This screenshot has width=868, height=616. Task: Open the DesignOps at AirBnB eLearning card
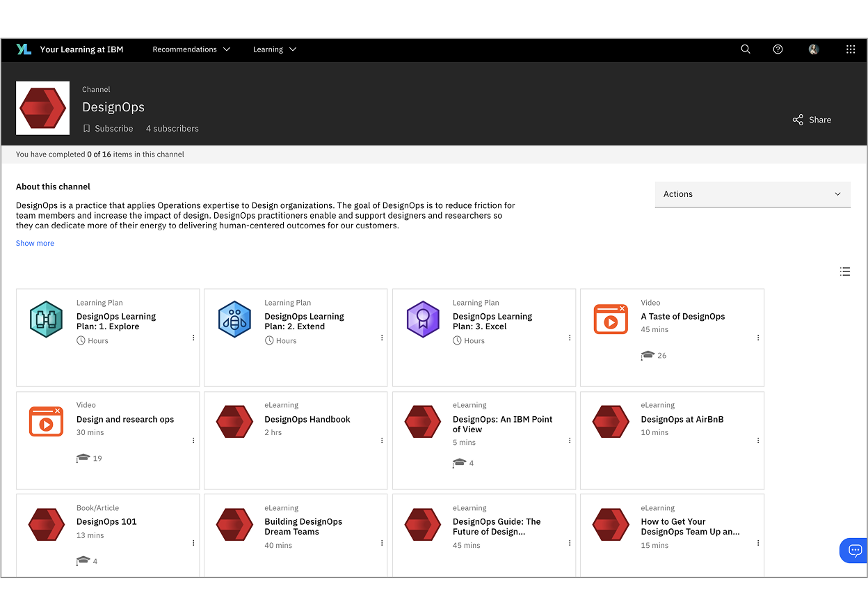point(672,441)
